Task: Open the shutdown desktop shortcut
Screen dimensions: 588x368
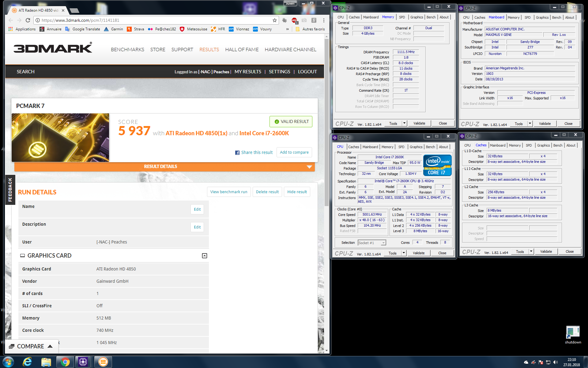Action: point(573,335)
